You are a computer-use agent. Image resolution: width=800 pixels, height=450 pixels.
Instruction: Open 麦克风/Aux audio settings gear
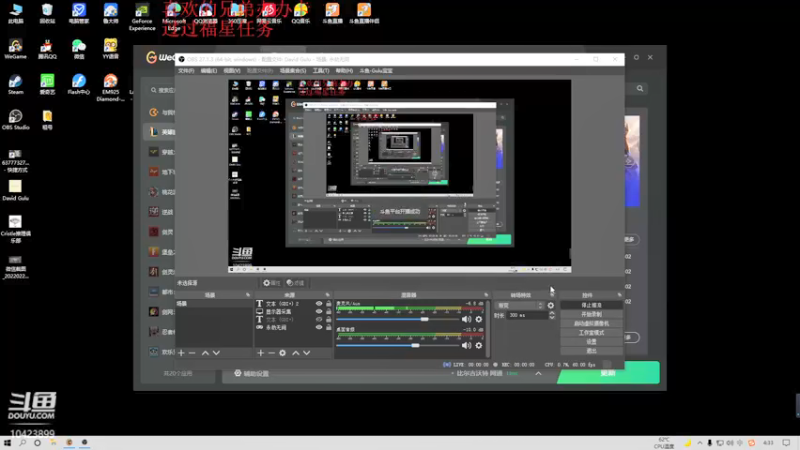pyautogui.click(x=479, y=319)
